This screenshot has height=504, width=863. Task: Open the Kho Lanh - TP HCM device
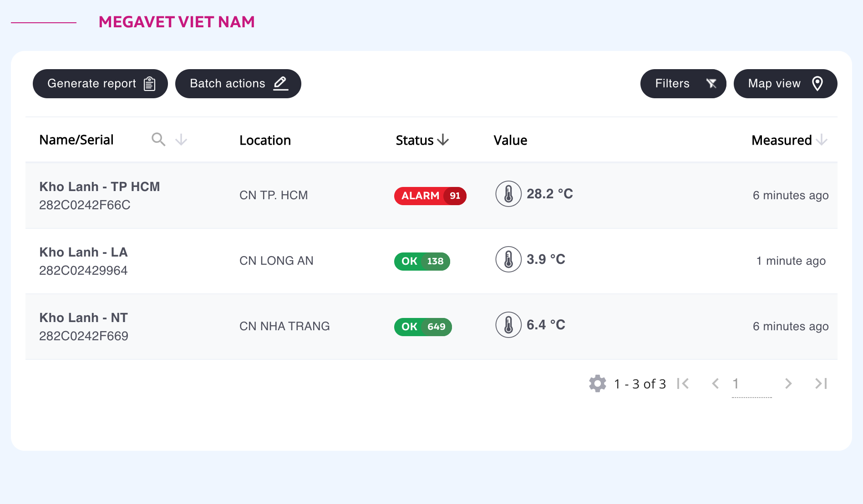[100, 186]
